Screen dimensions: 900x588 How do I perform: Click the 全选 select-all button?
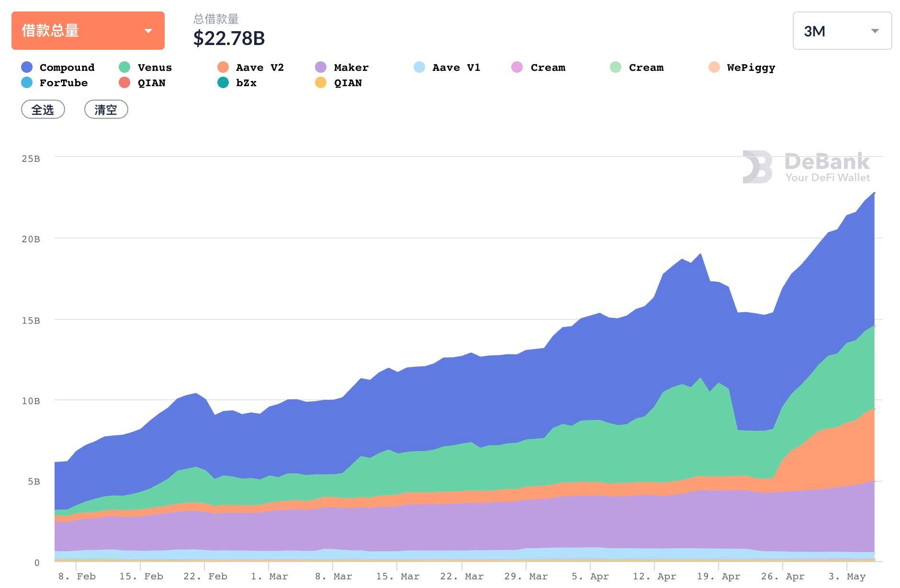[43, 109]
